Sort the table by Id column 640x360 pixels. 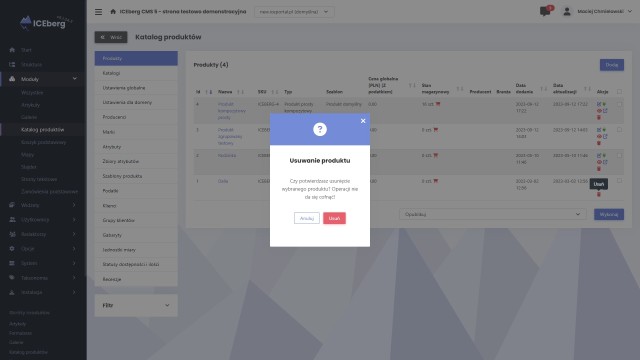208,92
